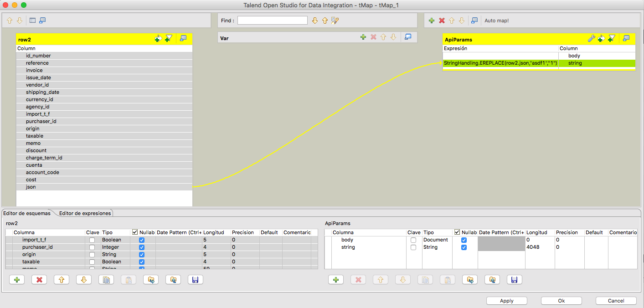Enable column name filter on ApiParams header
The height and width of the screenshot is (308, 644).
pyautogui.click(x=601, y=39)
